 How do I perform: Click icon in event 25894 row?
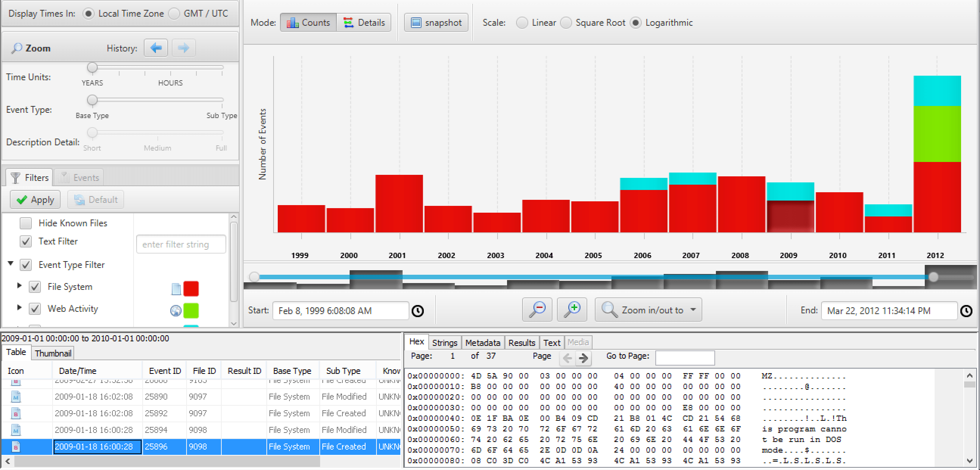click(x=16, y=430)
